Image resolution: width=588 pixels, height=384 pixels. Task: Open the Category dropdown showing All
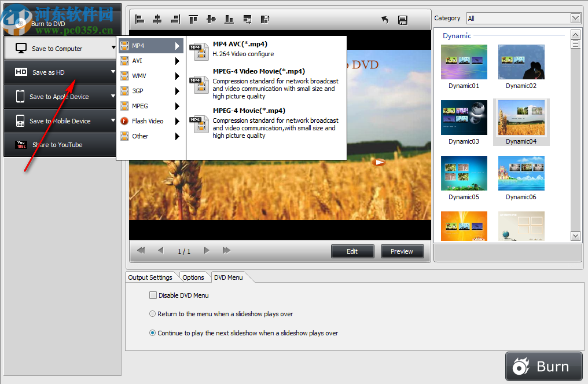[x=575, y=18]
